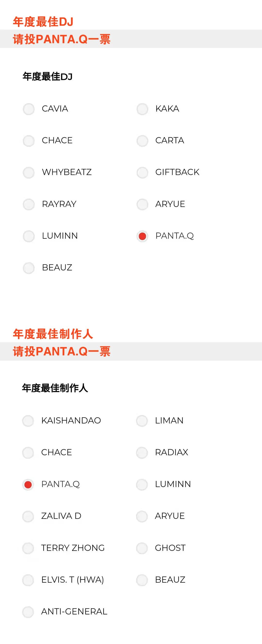Vote for LUMINN in best DJ list
This screenshot has height=644, width=262.
(29, 236)
